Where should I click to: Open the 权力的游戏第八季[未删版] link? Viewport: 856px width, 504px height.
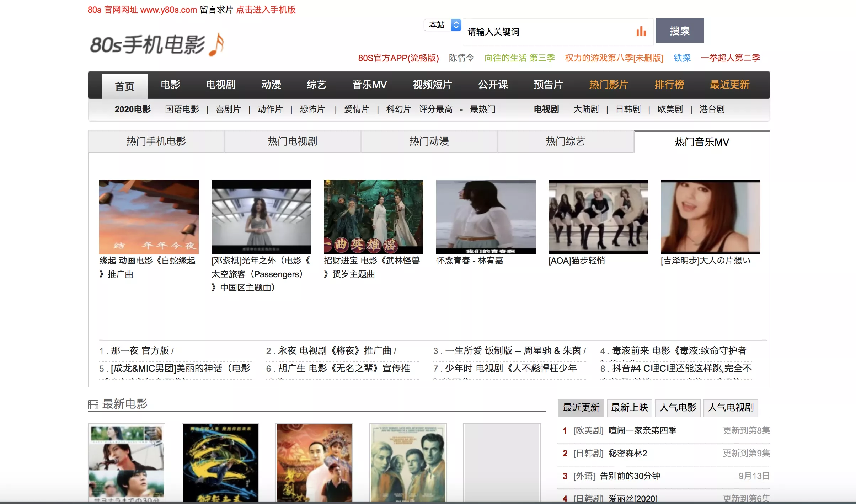tap(614, 58)
